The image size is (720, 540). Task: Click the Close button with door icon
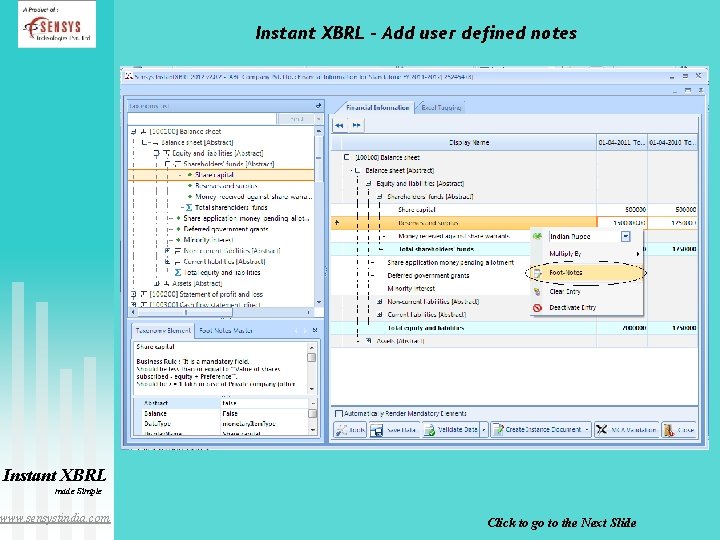(679, 430)
